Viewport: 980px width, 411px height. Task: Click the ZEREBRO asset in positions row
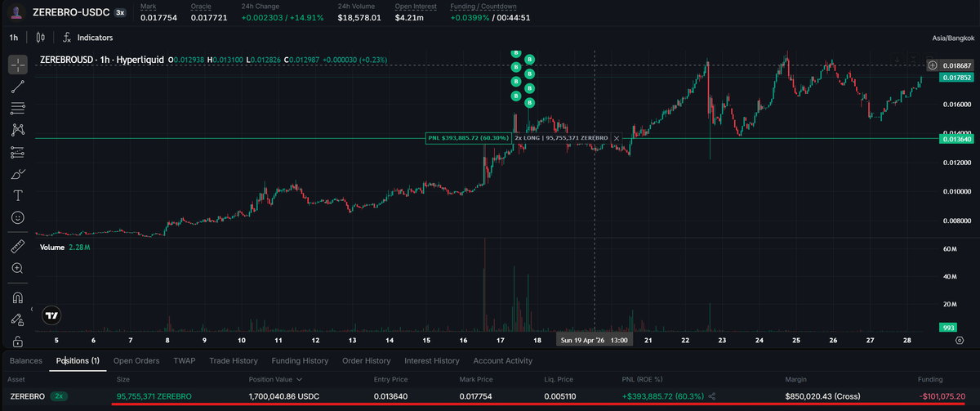click(26, 396)
